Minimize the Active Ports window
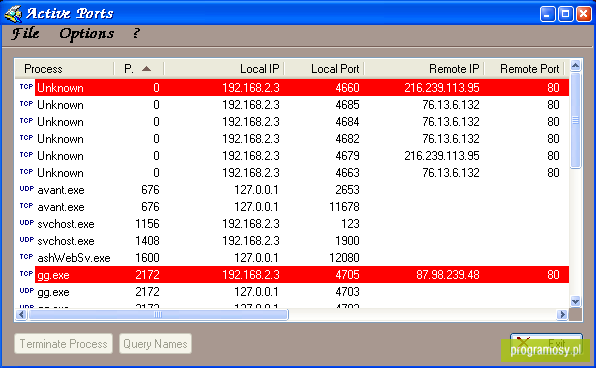 point(547,14)
